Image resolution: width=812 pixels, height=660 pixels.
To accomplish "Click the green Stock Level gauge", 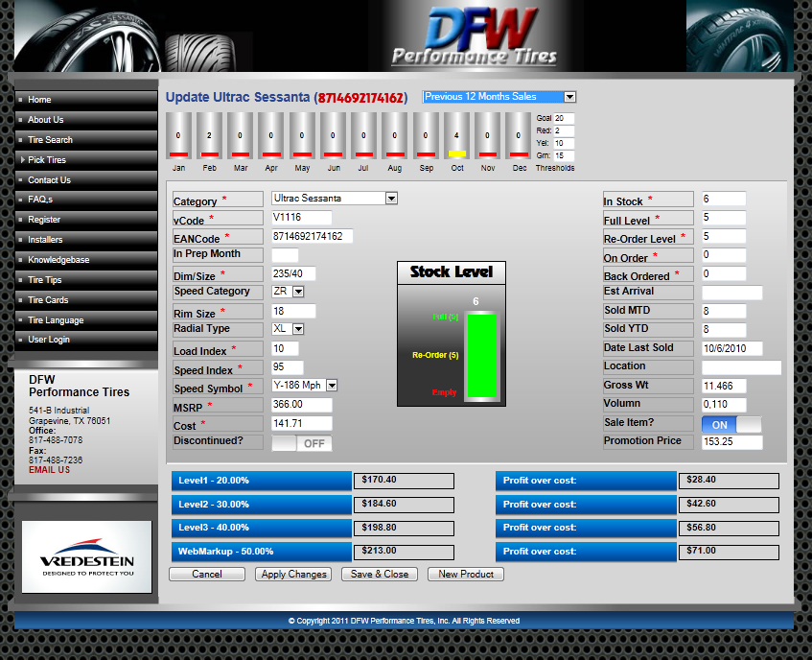I will [x=482, y=355].
